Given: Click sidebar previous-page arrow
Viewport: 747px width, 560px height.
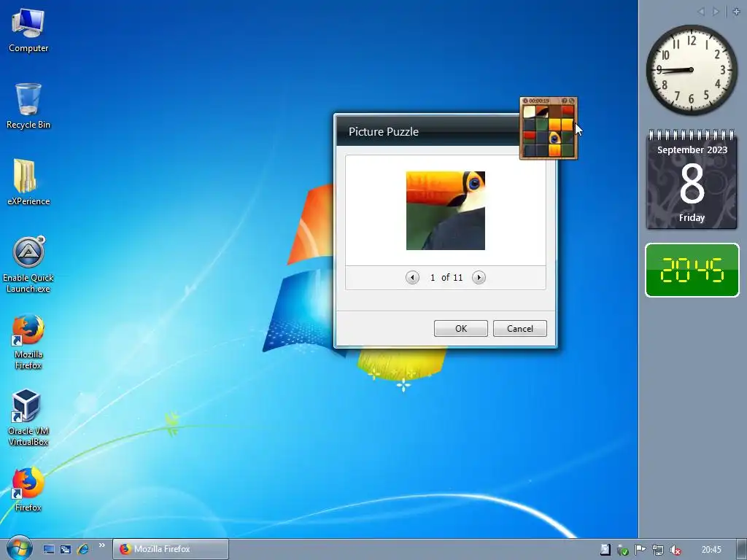Looking at the screenshot, I should (x=701, y=12).
